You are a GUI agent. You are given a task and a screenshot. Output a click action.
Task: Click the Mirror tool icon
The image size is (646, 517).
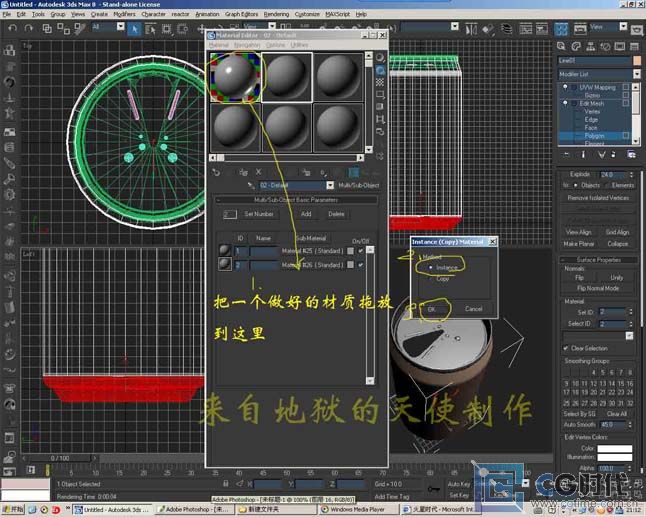(470, 29)
